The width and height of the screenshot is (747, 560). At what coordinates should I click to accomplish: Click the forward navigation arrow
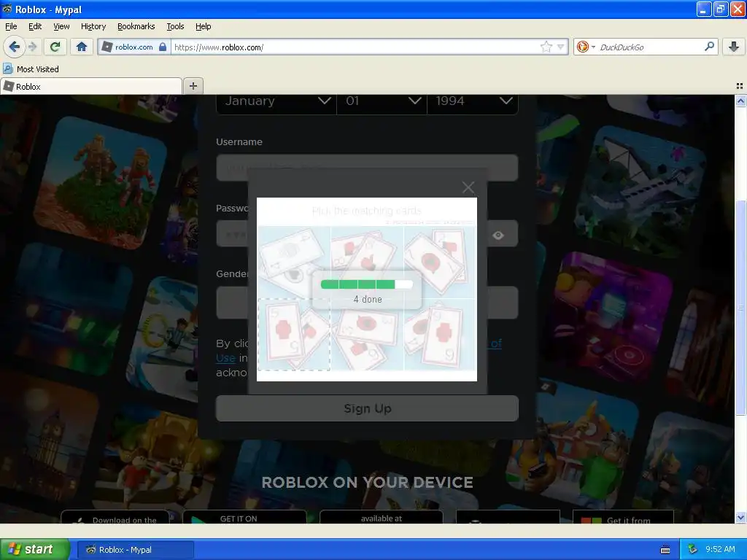tap(32, 47)
